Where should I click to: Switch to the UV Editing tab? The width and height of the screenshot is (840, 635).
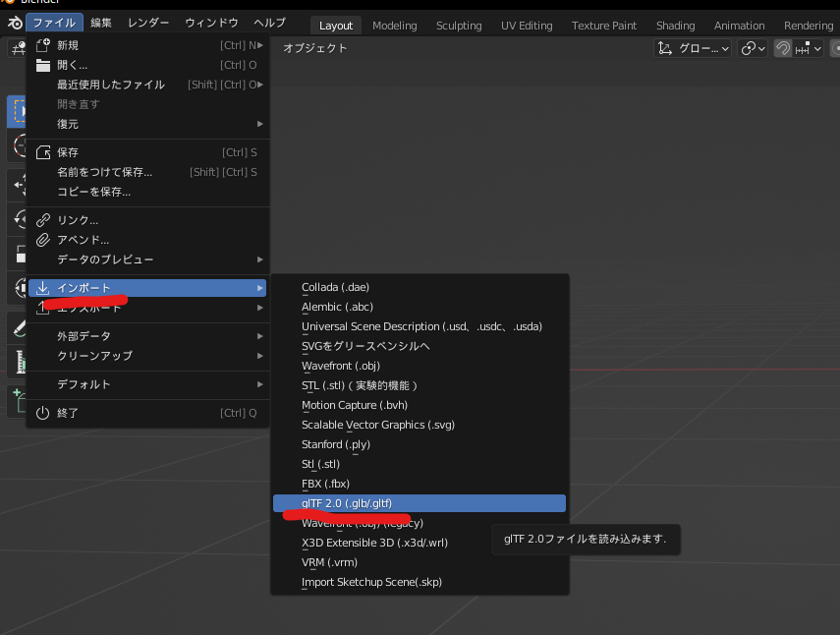coord(527,26)
